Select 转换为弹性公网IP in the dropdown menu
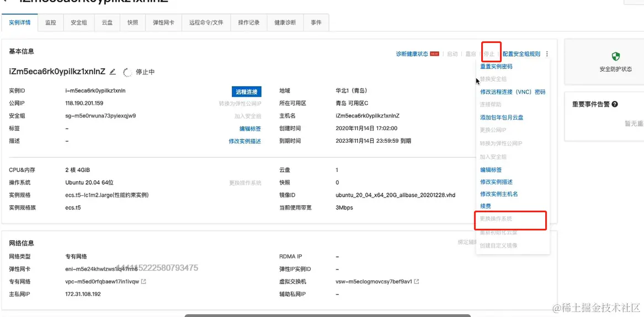Screen dimensions: 644x317 (x=501, y=143)
